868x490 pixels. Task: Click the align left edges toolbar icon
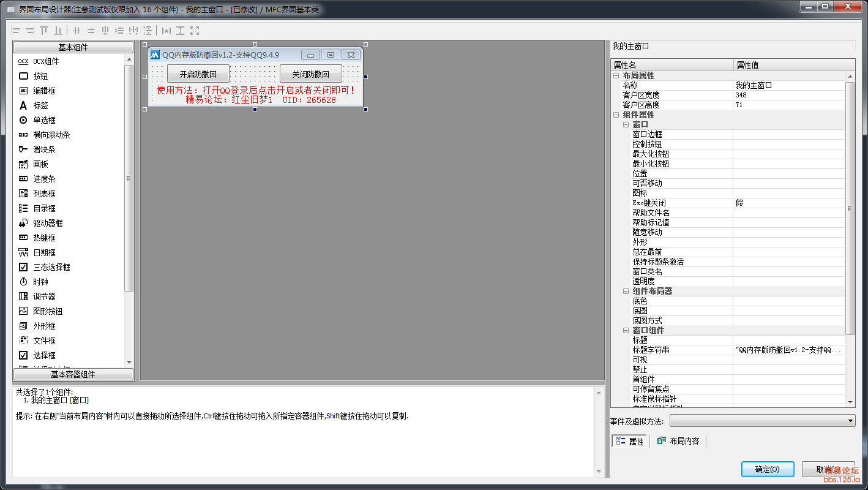coord(17,30)
